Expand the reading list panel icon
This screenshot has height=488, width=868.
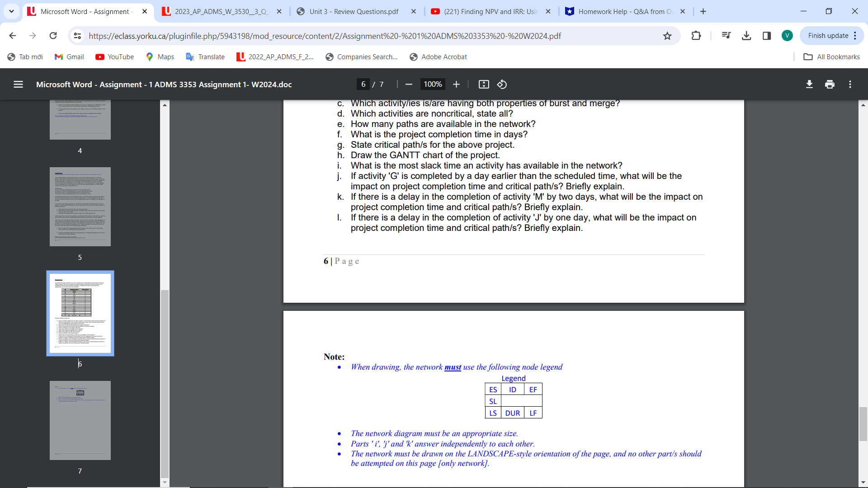click(x=726, y=36)
